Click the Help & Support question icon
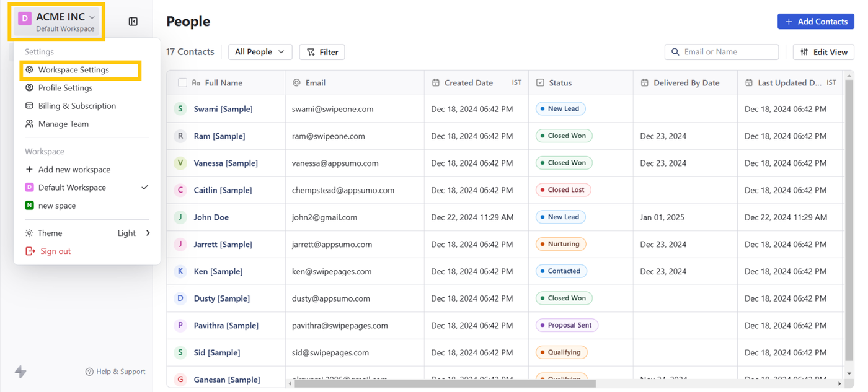This screenshot has width=868, height=392. 89,372
